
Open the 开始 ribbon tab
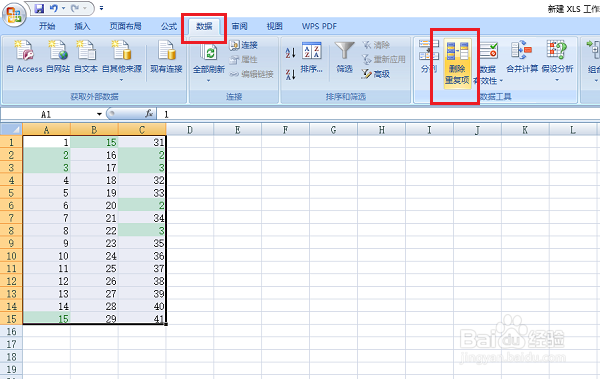(47, 26)
